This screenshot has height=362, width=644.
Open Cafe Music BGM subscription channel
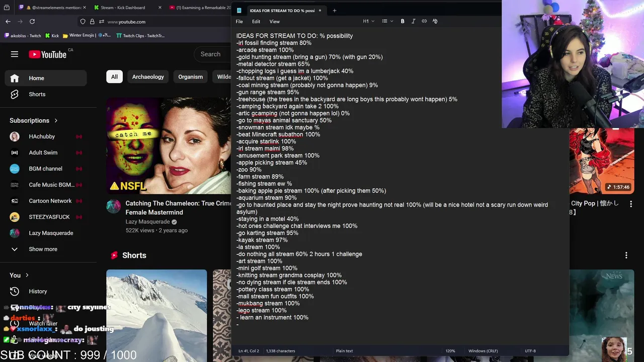[x=46, y=185]
